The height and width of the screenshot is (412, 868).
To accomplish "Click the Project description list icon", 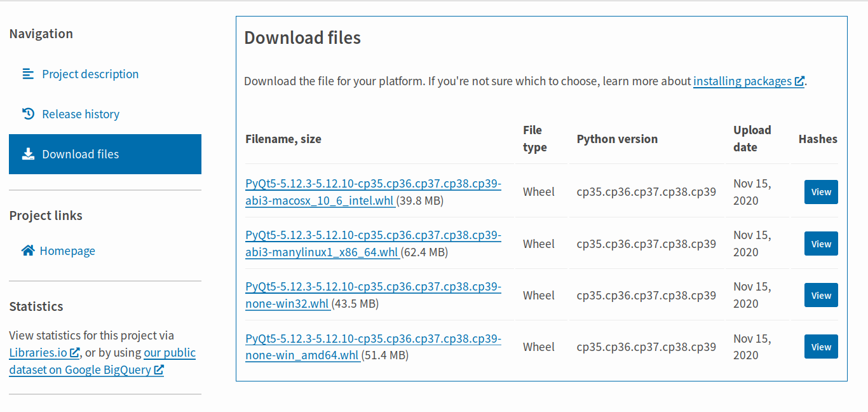I will click(x=28, y=74).
